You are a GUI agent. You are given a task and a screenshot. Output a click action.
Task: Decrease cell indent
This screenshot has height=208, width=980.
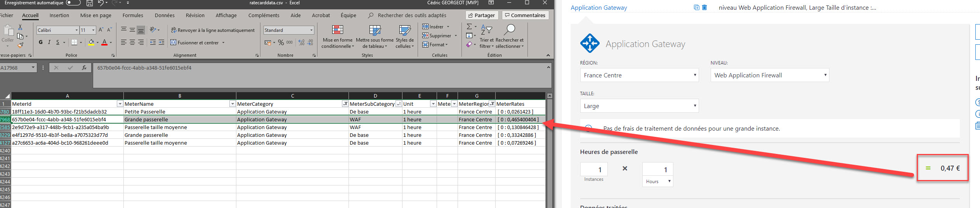coord(153,42)
